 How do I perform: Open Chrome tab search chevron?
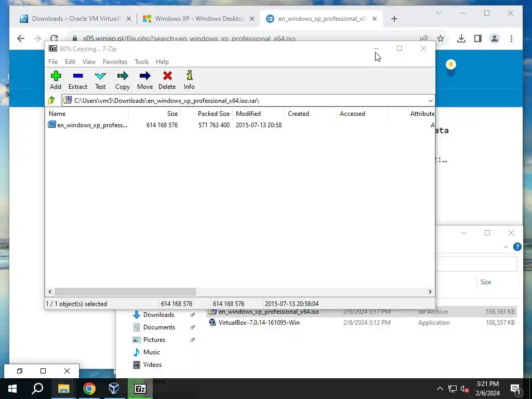pos(438,13)
